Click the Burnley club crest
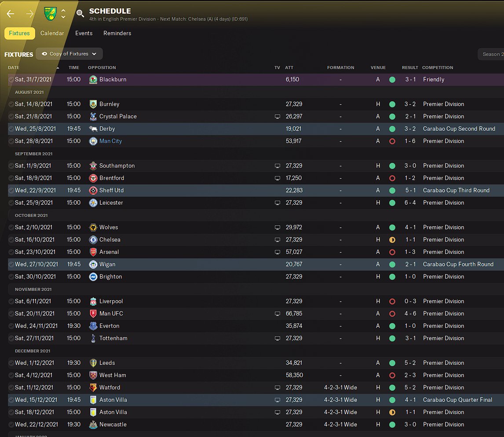This screenshot has height=437, width=504. 93,104
